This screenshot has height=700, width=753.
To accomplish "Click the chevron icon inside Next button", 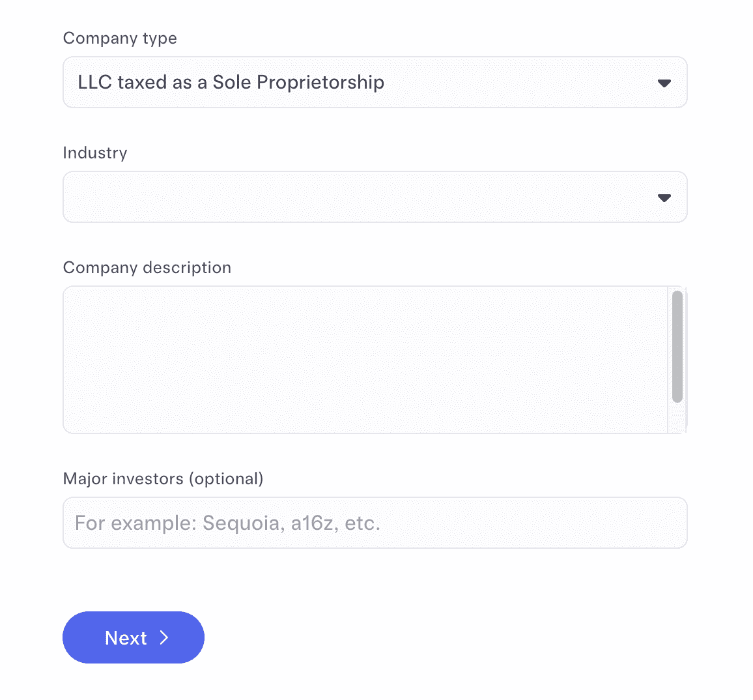I will [164, 637].
